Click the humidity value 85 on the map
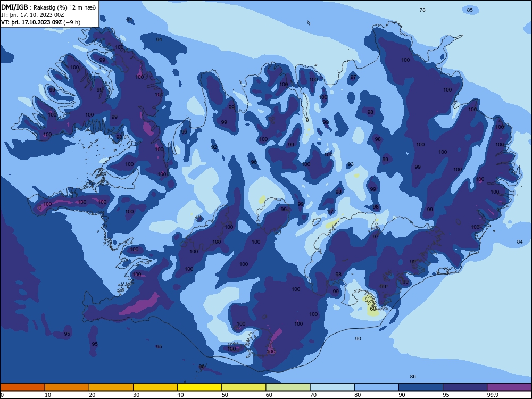Viewport: 532px width, 399px height. point(470,10)
